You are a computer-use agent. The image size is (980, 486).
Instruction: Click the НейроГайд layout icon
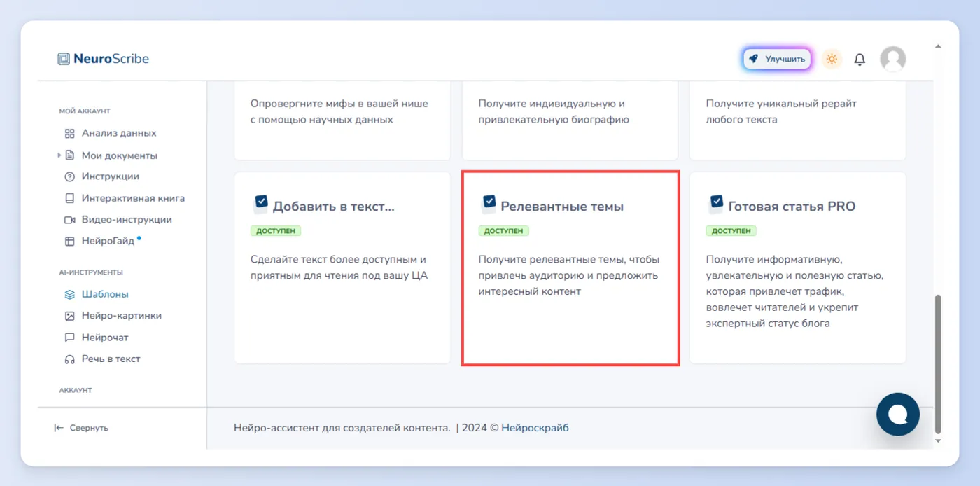click(69, 242)
